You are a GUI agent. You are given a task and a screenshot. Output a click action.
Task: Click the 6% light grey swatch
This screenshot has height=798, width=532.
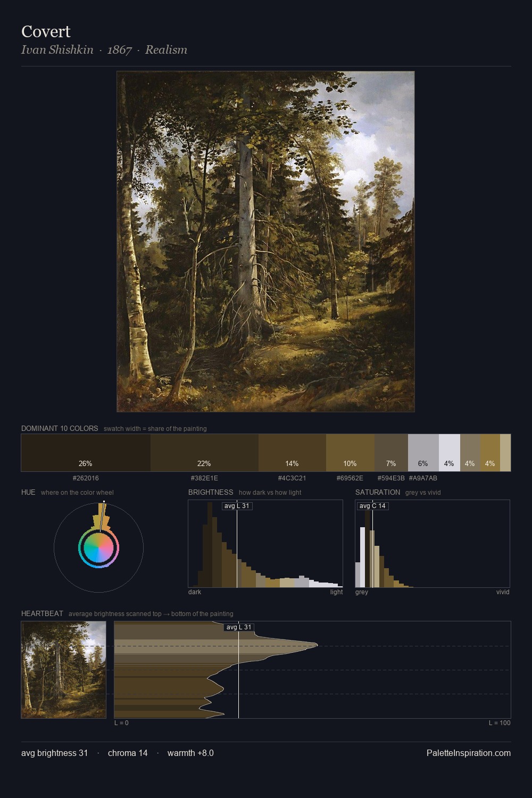[423, 453]
